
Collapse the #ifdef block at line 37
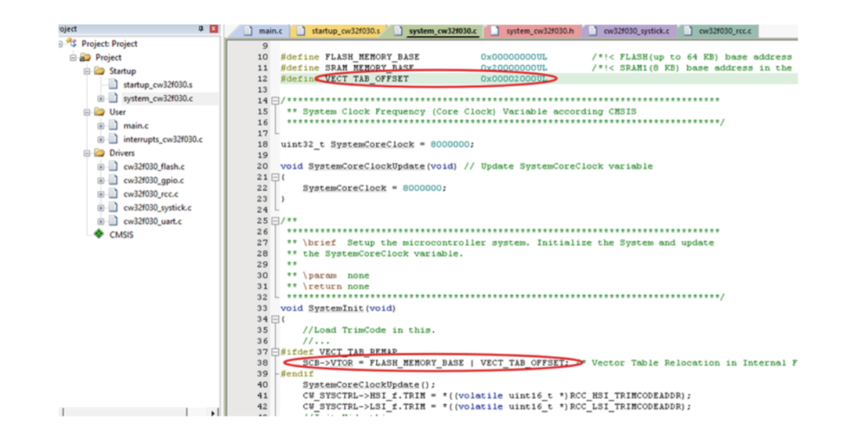[x=275, y=352]
